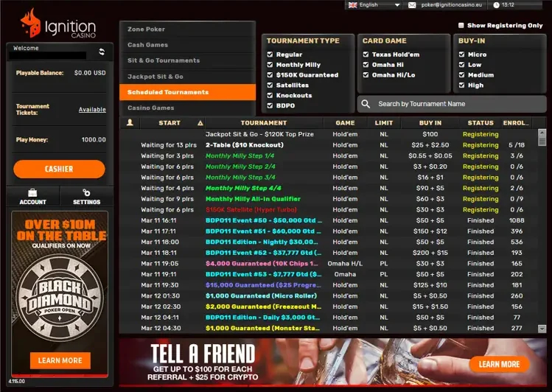Screen dimensions: 552x392
Task: Click the player icon column header
Action: (x=130, y=122)
